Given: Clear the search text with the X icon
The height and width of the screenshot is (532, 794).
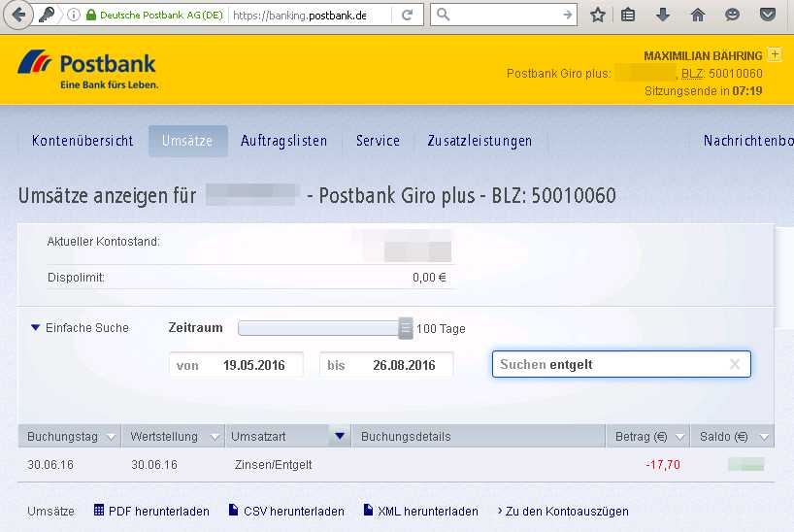Looking at the screenshot, I should coord(735,364).
